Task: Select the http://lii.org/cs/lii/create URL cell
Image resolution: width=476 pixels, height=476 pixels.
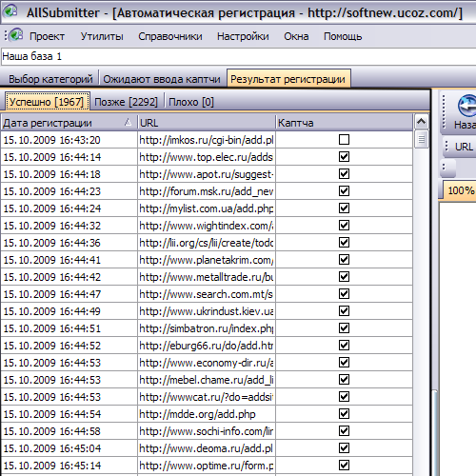Action: click(x=207, y=243)
